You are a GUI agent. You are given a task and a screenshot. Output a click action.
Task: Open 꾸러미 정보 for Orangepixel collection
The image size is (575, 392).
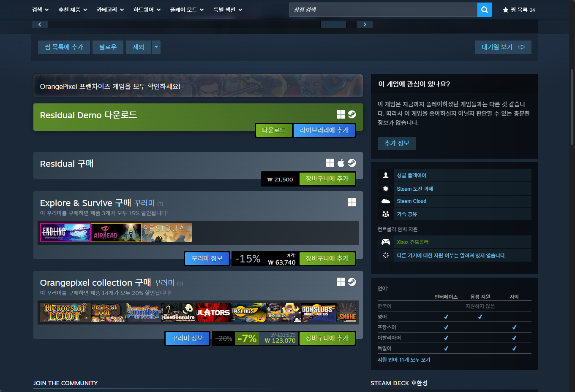tap(187, 338)
